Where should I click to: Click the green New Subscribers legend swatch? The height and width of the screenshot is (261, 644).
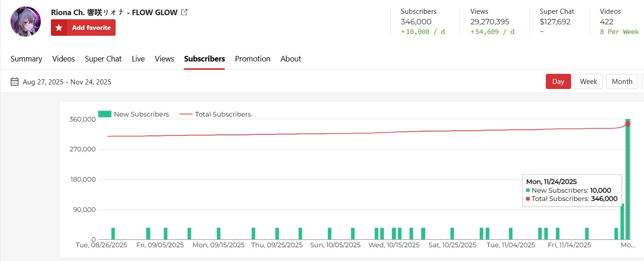(x=105, y=114)
